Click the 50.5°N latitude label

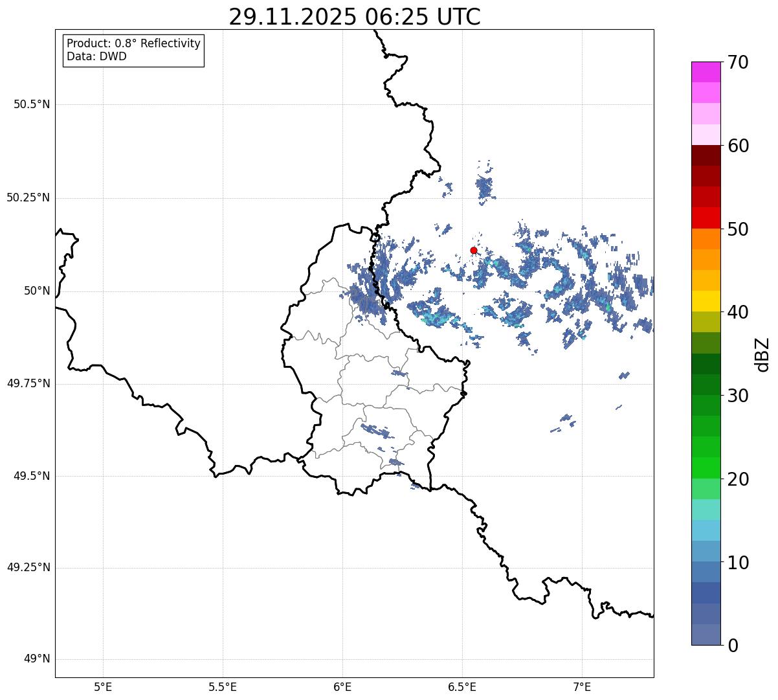coord(32,104)
